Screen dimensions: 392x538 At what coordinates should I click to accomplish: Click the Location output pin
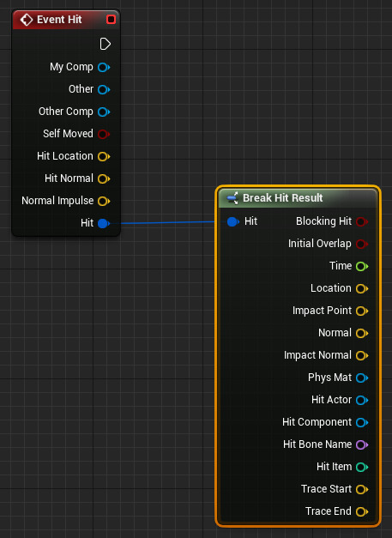(x=362, y=288)
